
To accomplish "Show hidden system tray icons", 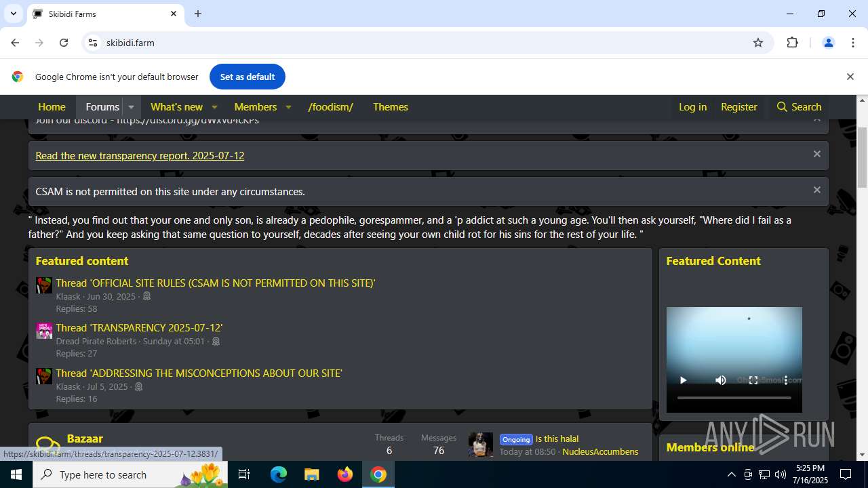I will coord(731,474).
